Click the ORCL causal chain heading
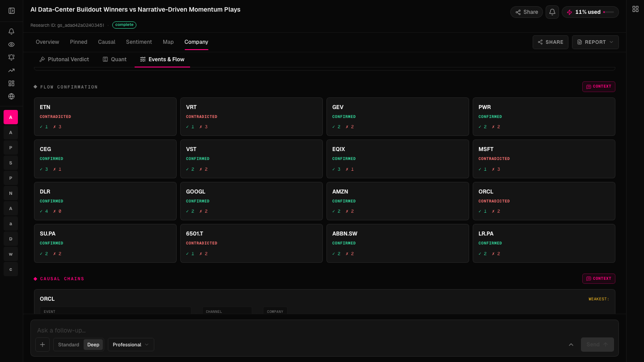644x362 pixels. [47, 299]
